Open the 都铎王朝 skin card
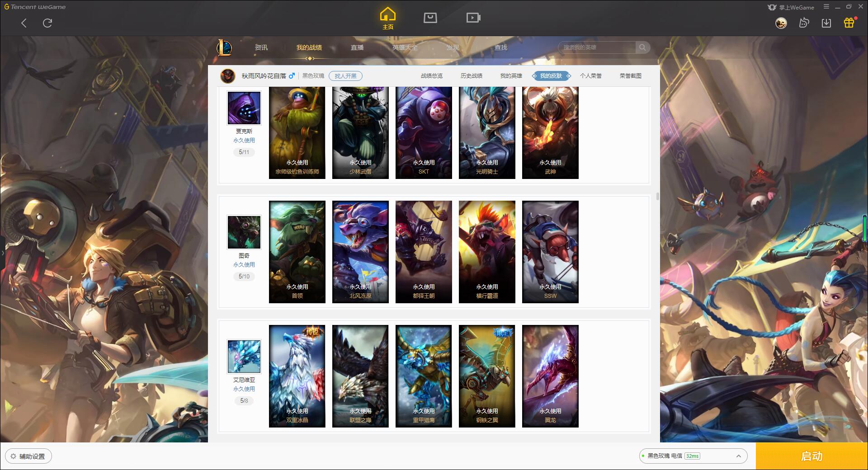The width and height of the screenshot is (868, 470). [x=424, y=252]
